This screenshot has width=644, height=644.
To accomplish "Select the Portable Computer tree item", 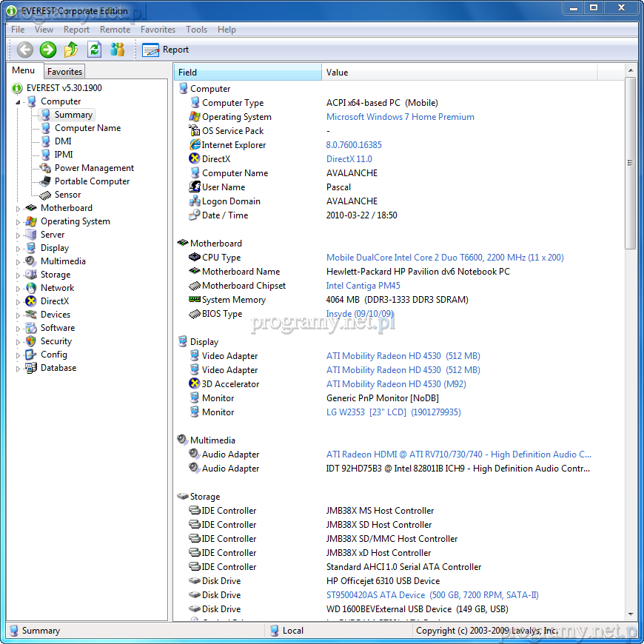I will click(92, 181).
